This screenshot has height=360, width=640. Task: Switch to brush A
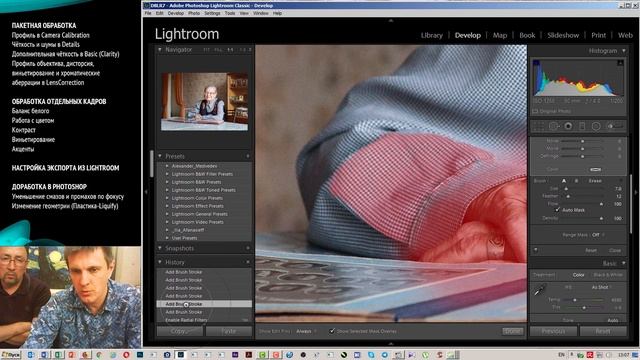564,181
